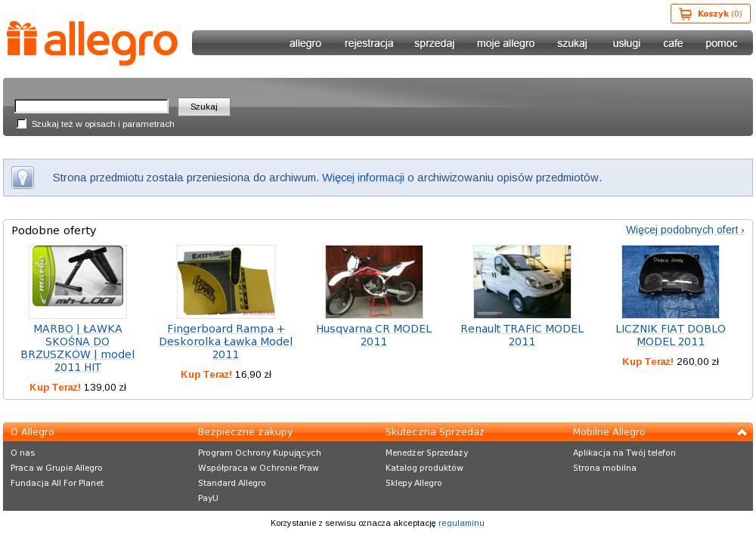Viewport: 756px width, 538px height.
Task: Click the 16,90 zł price text
Action: [253, 375]
